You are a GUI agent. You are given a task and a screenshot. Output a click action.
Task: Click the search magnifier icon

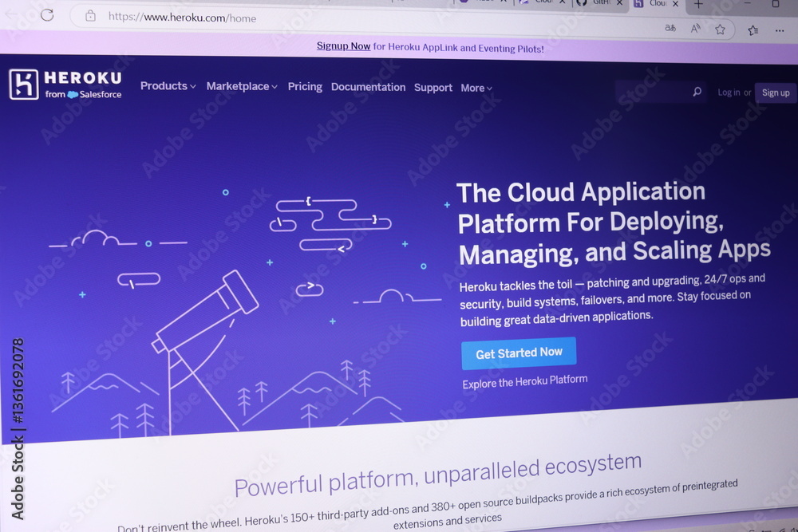[697, 92]
